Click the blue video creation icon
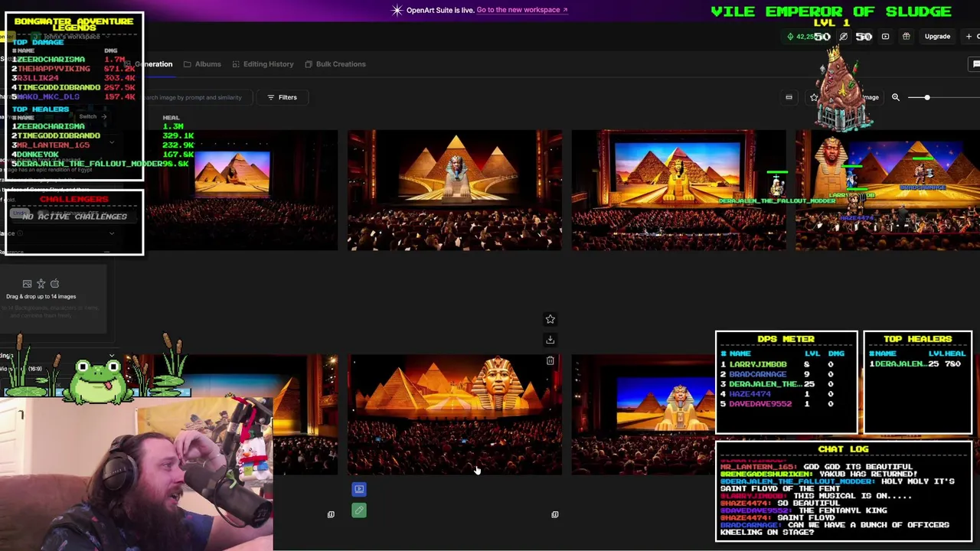This screenshot has width=980, height=551. pyautogui.click(x=359, y=489)
